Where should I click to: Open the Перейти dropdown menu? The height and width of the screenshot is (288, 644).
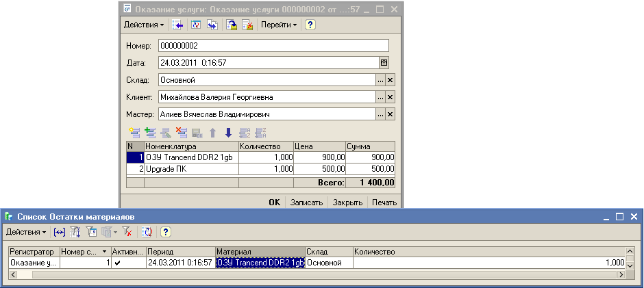[x=279, y=25]
